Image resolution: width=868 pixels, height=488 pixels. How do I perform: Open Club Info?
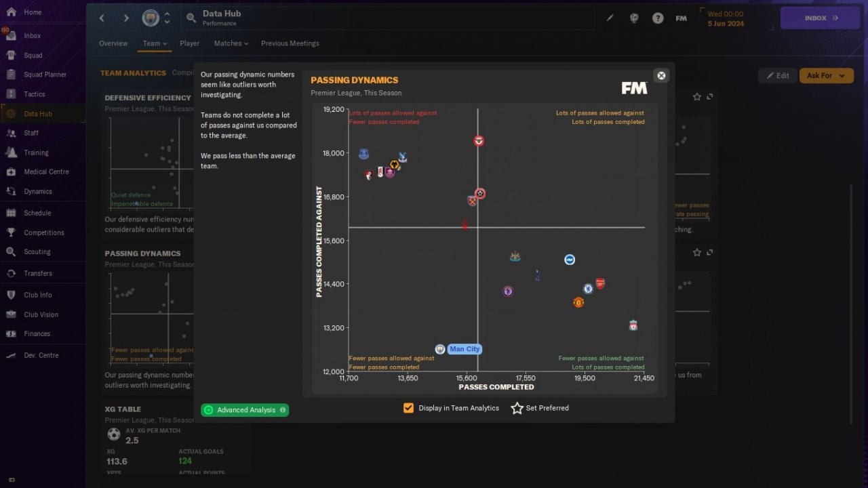(38, 295)
